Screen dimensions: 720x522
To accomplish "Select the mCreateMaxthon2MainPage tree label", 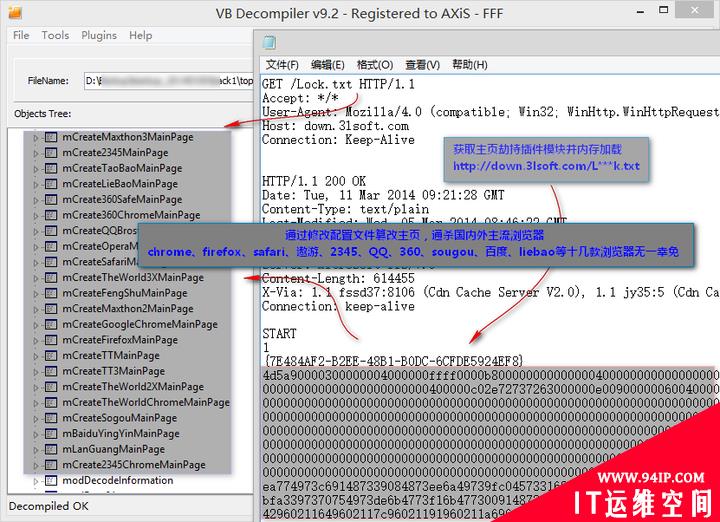I will (128, 309).
